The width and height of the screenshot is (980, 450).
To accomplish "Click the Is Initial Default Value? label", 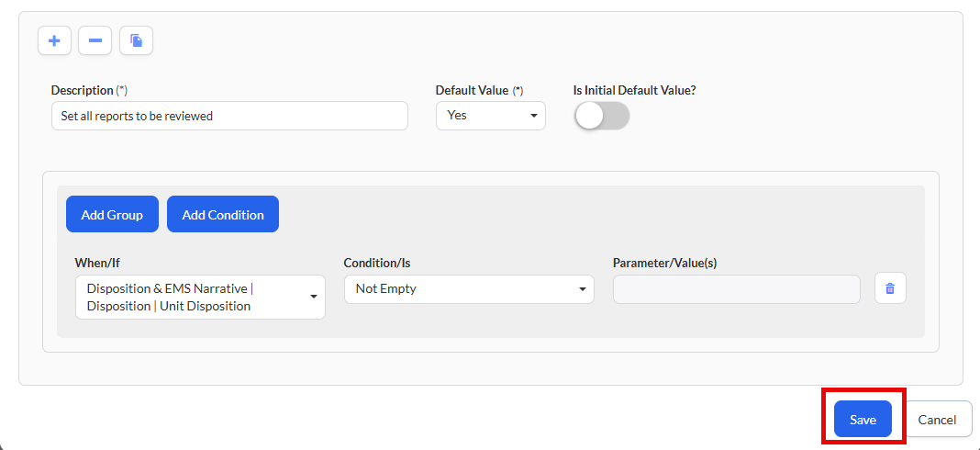I will click(634, 91).
